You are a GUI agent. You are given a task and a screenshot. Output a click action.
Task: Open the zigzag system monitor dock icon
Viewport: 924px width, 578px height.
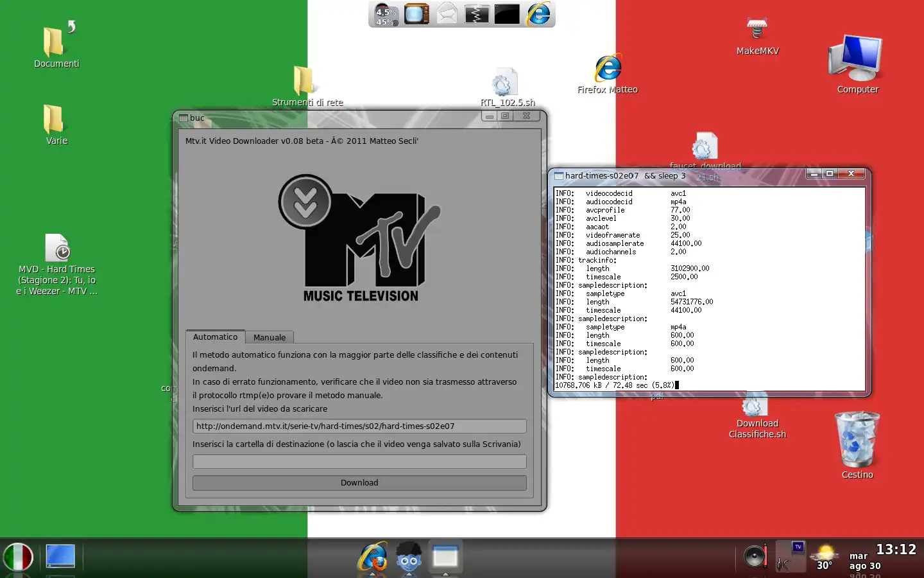pos(477,14)
